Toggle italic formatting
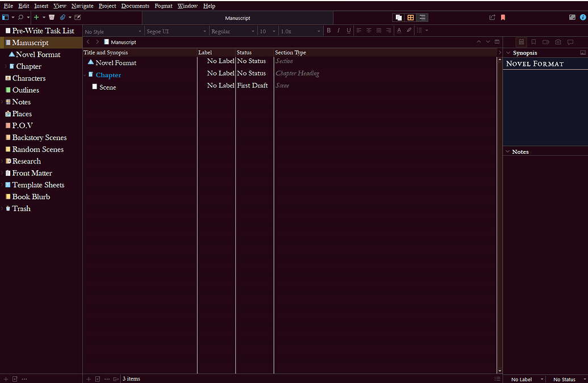588x383 pixels. [339, 31]
